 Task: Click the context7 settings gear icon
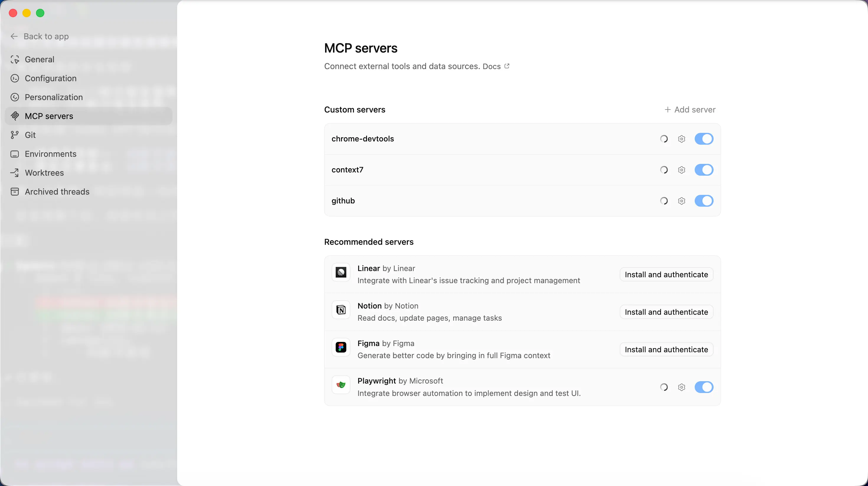click(x=681, y=170)
